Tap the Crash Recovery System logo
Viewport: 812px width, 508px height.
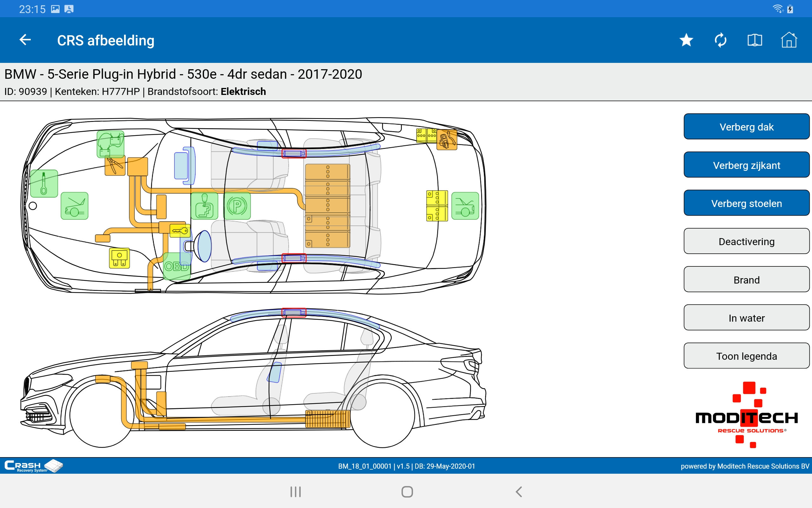tap(34, 466)
